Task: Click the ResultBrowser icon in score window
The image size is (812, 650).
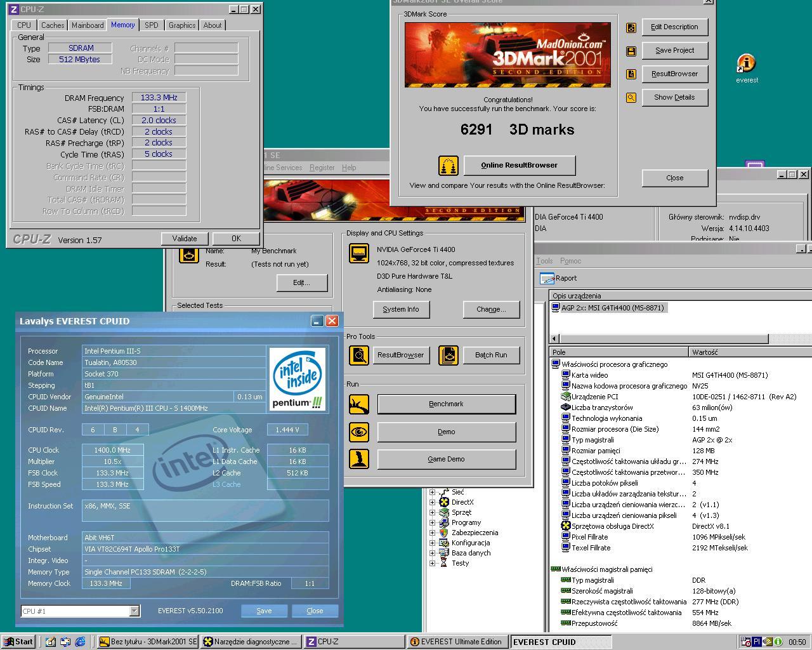Action: click(631, 74)
